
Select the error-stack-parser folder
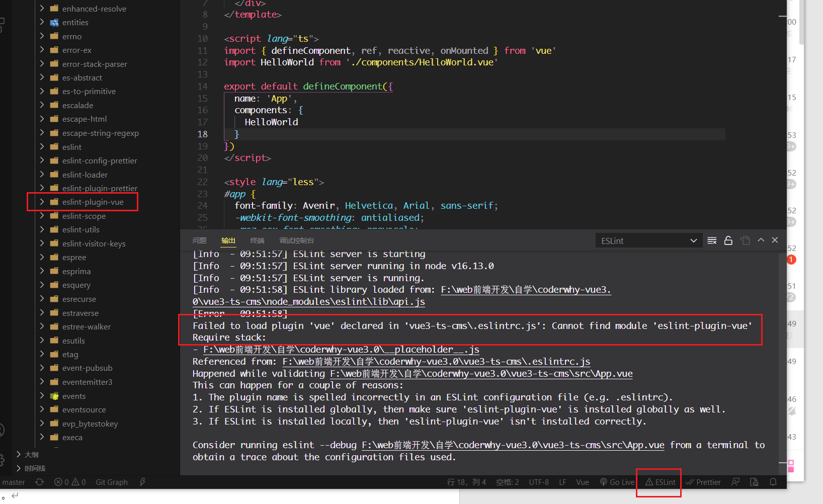pos(96,64)
